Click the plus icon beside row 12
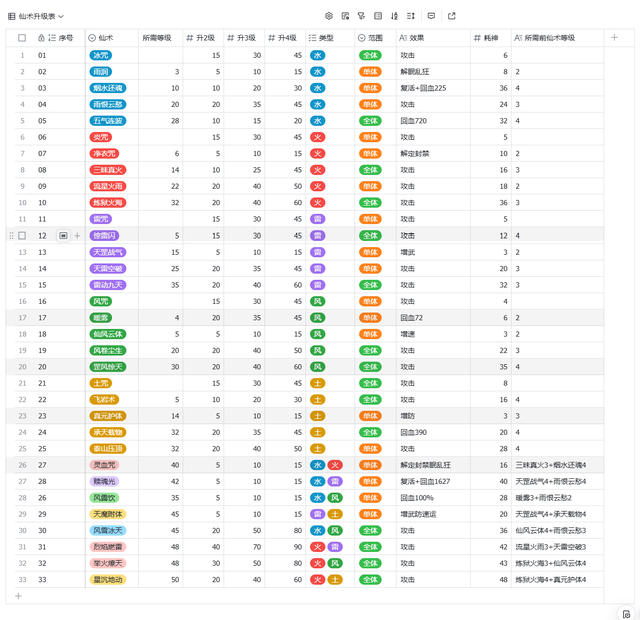 coord(77,236)
